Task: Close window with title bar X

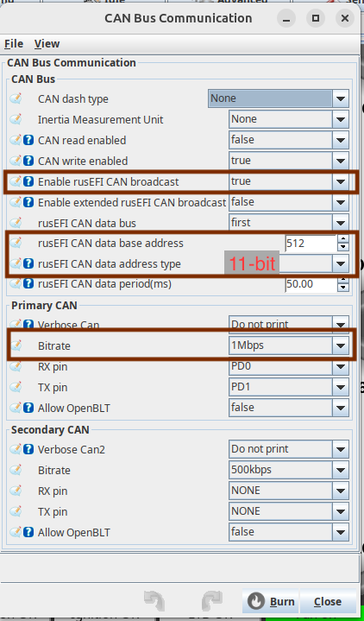Action: coord(345,18)
